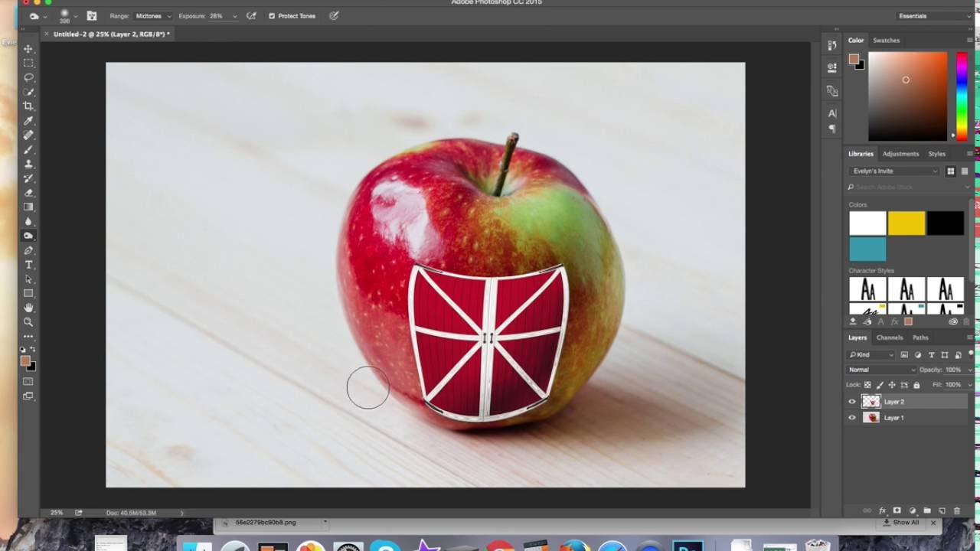Select the Healing Brush tool

pyautogui.click(x=28, y=135)
